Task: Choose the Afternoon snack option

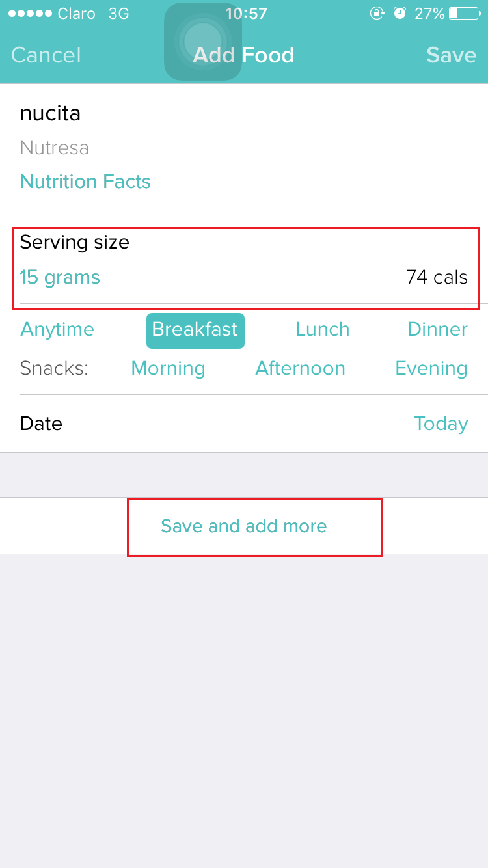Action: click(x=300, y=369)
